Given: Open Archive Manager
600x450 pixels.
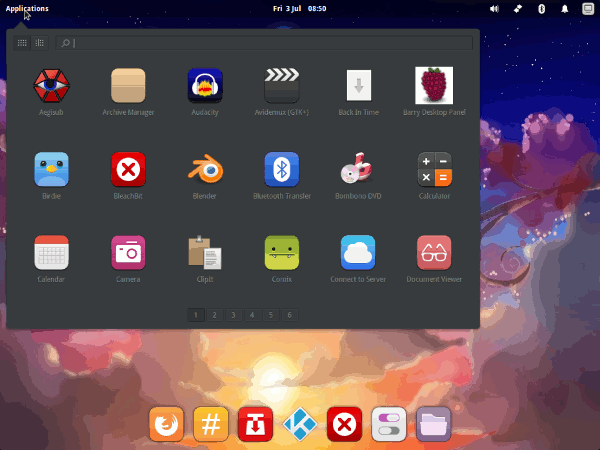Looking at the screenshot, I should pyautogui.click(x=128, y=86).
